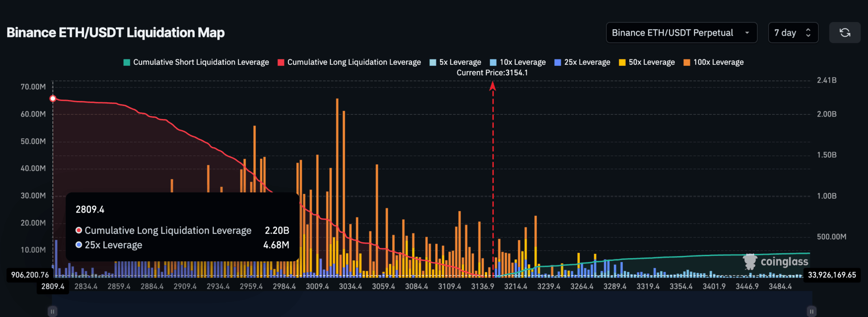Click the white data point at 2809.4
868x317 pixels.
coord(53,99)
